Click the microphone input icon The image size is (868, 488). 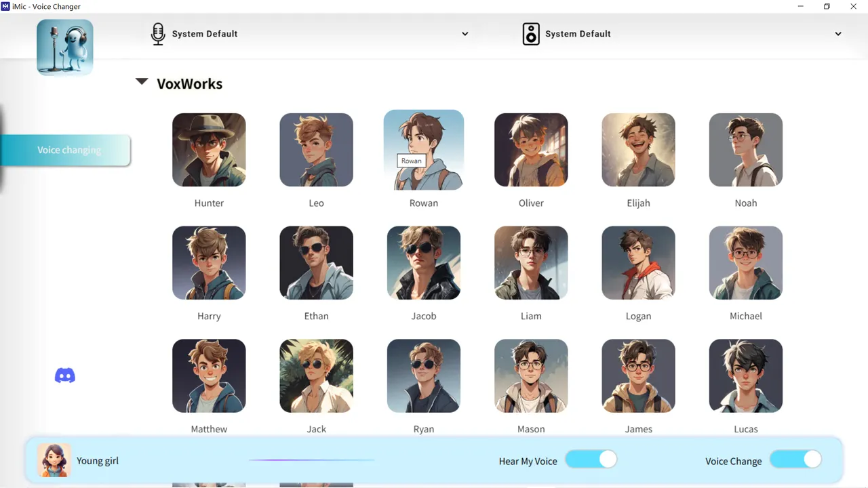[x=158, y=34]
